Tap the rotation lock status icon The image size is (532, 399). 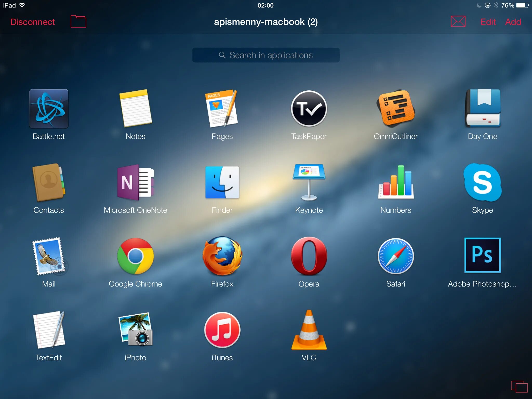[x=488, y=5]
